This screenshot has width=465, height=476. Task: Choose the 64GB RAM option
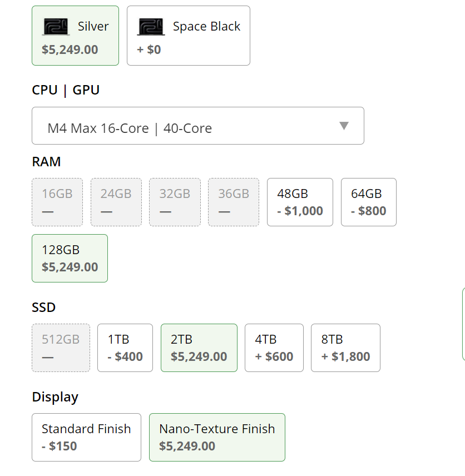coord(369,202)
